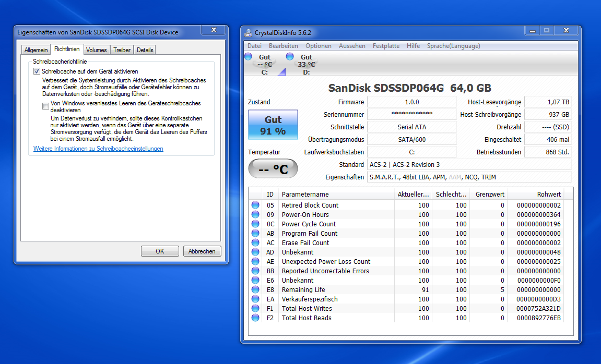Click status orb of Retired Block Count row
The image size is (601, 364).
[x=255, y=205]
